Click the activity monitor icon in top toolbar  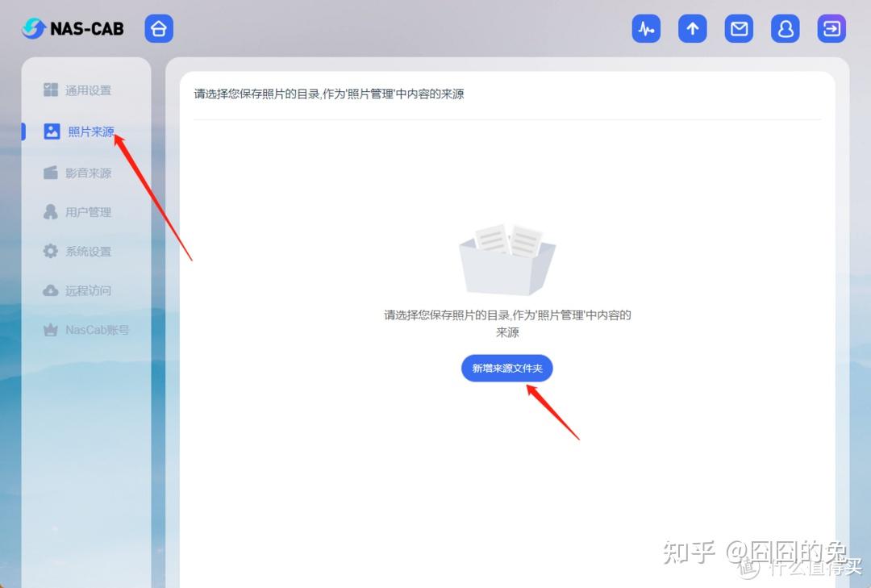tap(645, 27)
